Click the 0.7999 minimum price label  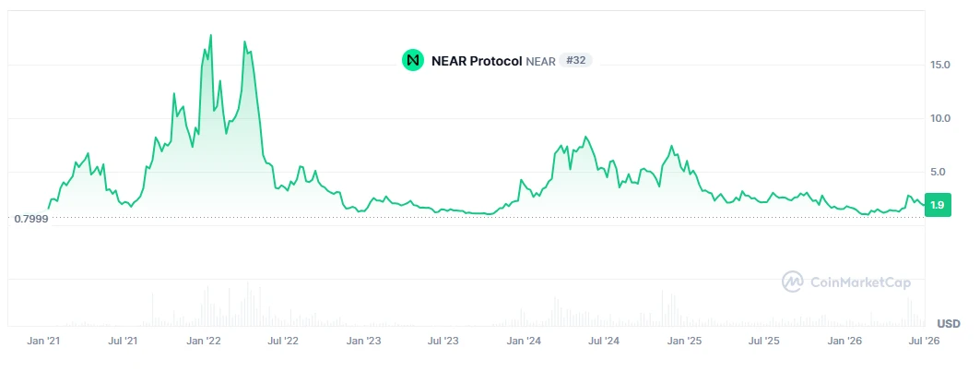30,219
